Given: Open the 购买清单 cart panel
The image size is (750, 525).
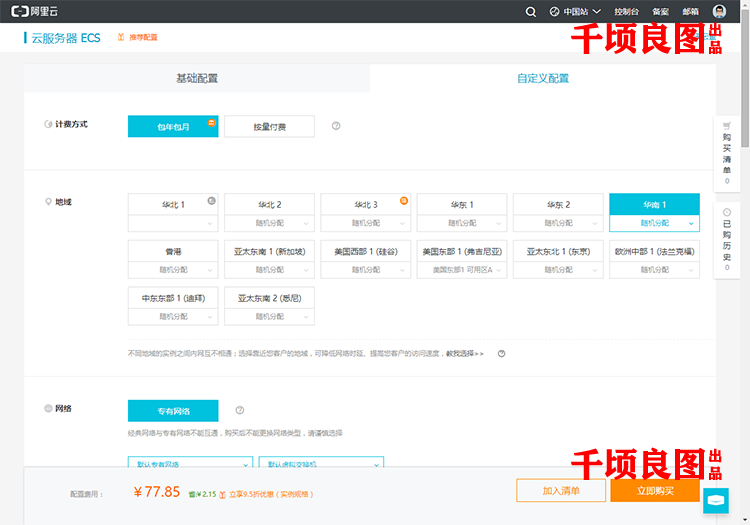Looking at the screenshot, I should (x=727, y=153).
